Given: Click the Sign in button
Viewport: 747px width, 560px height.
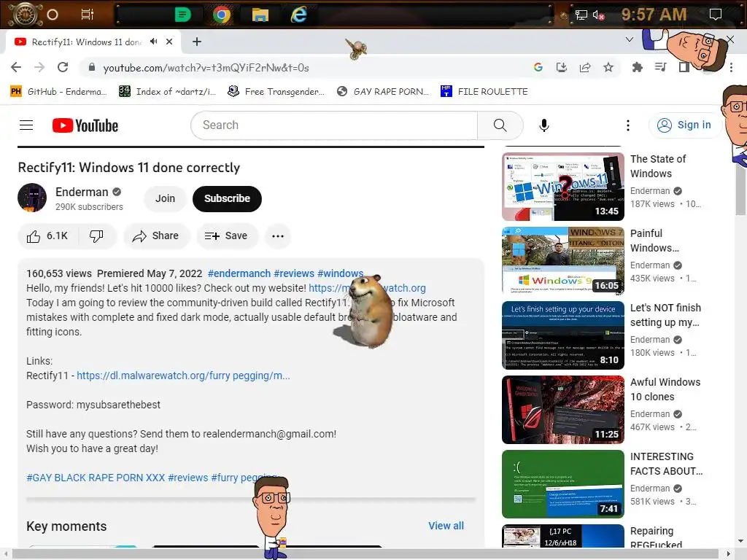Looking at the screenshot, I should pos(684,125).
